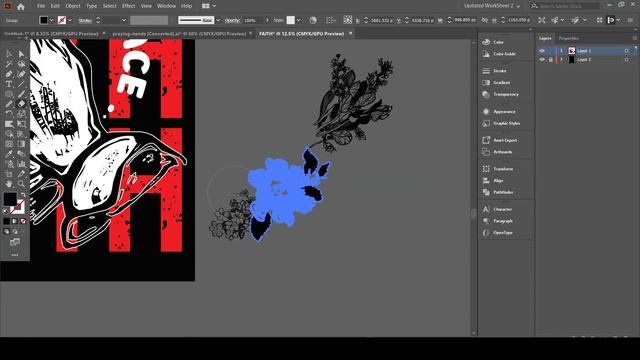Select the Scale tool
The height and width of the screenshot is (360, 640).
[21, 114]
